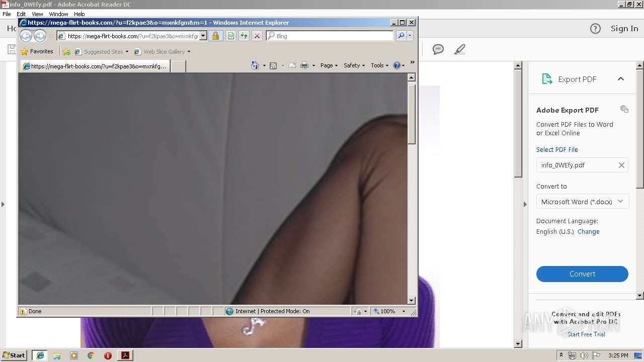Screen dimensions: 644x362
Task: Open Internet Explorer from the taskbar
Action: click(40, 355)
